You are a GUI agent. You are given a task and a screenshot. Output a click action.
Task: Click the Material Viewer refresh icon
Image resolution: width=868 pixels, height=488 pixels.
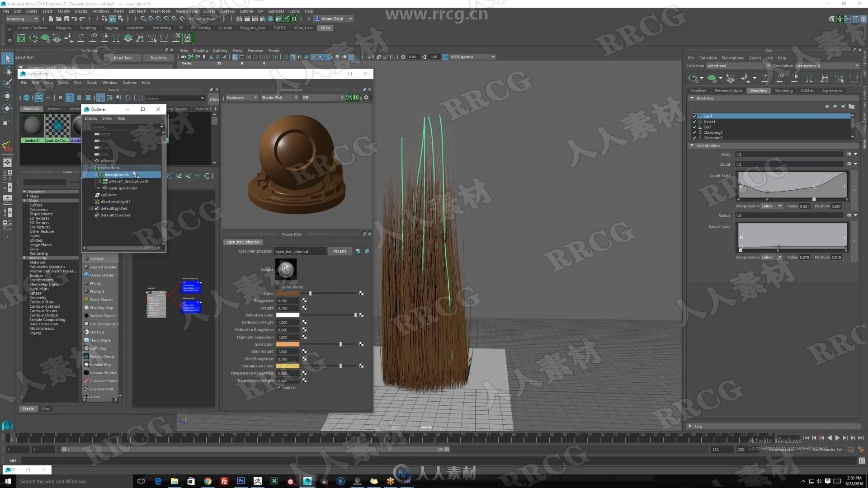[x=366, y=98]
